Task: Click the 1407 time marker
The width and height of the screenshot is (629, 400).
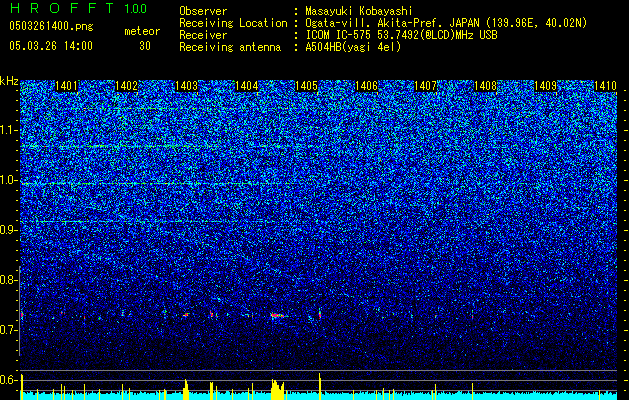Action: (x=425, y=86)
